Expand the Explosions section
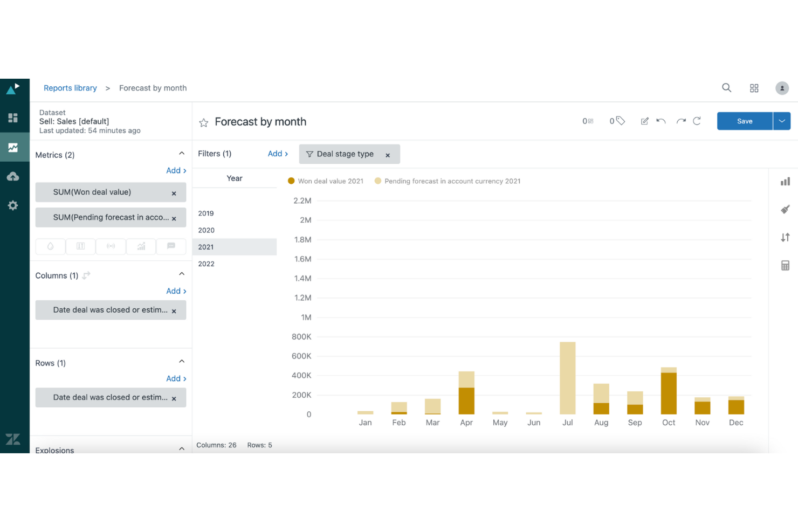Image resolution: width=798 pixels, height=532 pixels. 182,448
